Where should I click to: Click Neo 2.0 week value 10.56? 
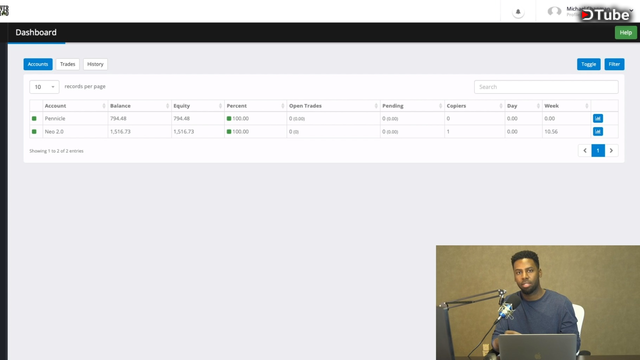(551, 131)
